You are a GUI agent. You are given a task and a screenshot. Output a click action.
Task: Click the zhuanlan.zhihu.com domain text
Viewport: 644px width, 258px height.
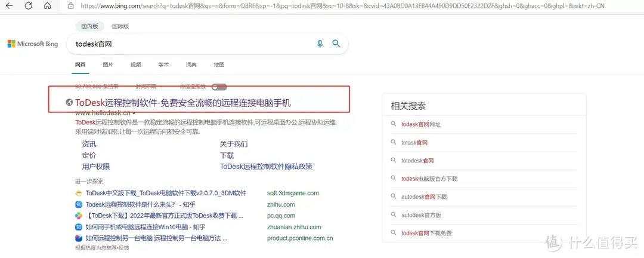pos(294,227)
